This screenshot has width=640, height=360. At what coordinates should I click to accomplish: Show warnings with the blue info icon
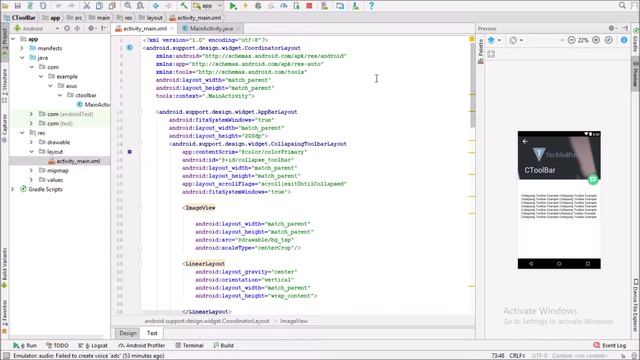[x=624, y=40]
